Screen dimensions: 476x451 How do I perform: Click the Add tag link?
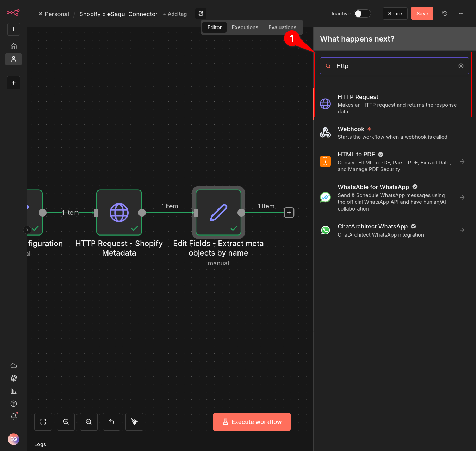175,14
